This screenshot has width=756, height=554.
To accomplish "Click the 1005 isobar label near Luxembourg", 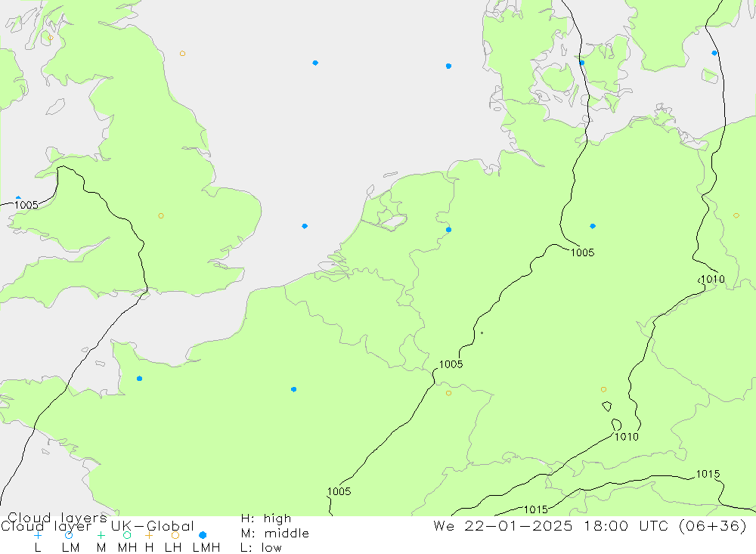I will tap(451, 364).
